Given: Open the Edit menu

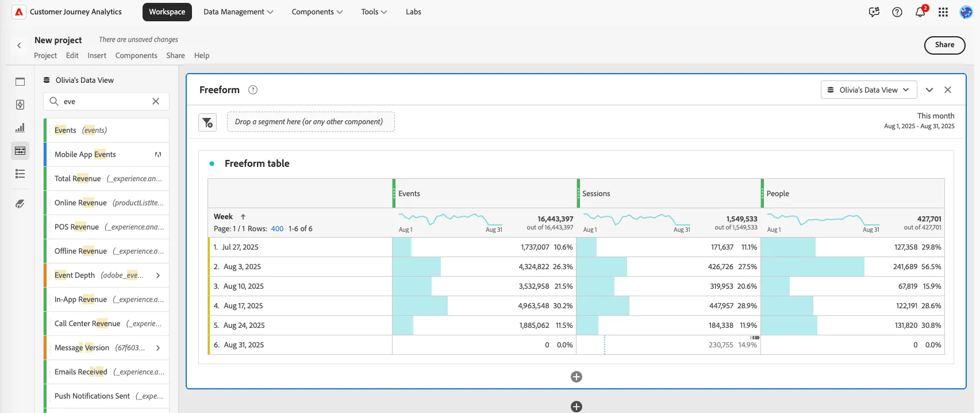Looking at the screenshot, I should 72,56.
